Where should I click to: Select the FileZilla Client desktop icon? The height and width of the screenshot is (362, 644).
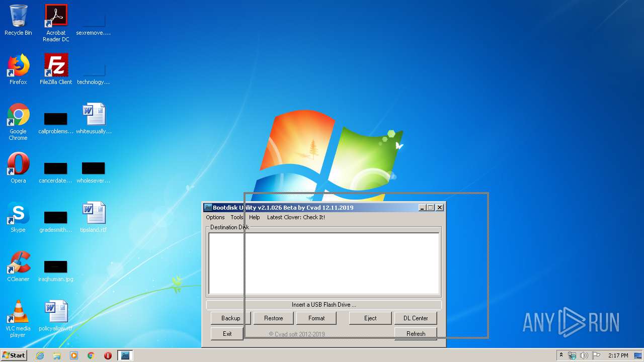pos(56,70)
